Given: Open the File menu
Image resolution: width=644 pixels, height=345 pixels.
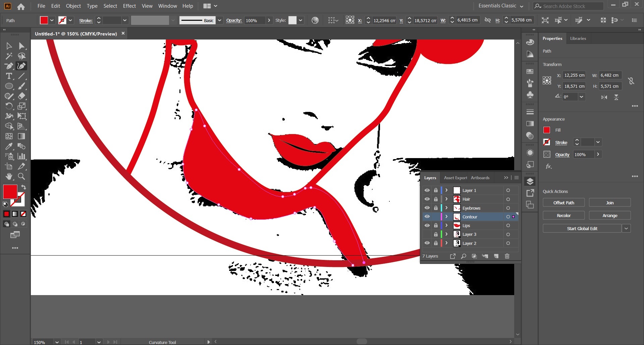Looking at the screenshot, I should click(41, 6).
